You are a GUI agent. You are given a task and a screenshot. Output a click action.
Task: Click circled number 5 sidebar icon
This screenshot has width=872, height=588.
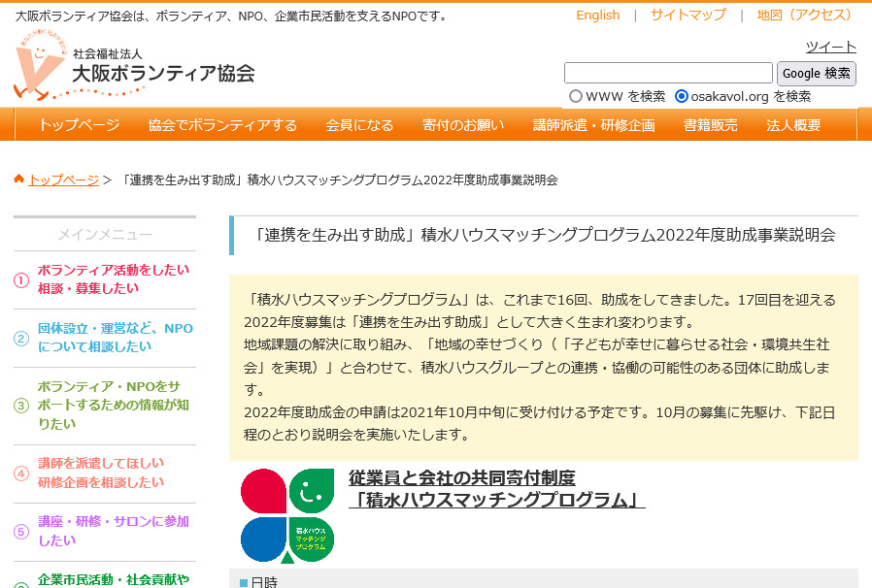tap(21, 532)
